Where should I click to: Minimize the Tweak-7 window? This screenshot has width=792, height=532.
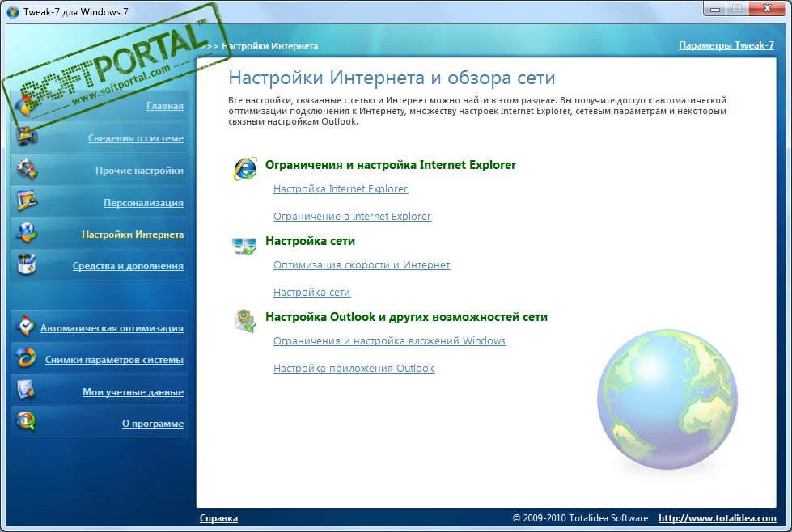pos(714,9)
